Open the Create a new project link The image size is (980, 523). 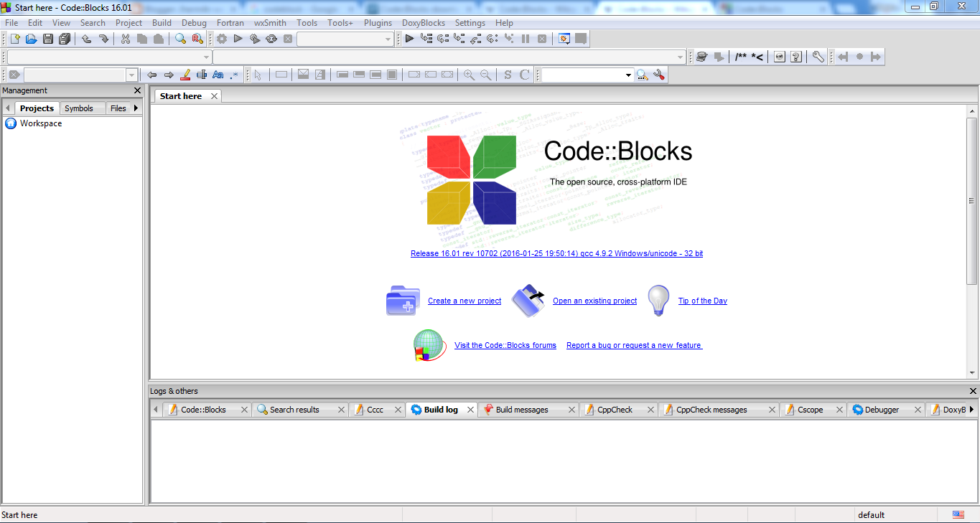464,301
